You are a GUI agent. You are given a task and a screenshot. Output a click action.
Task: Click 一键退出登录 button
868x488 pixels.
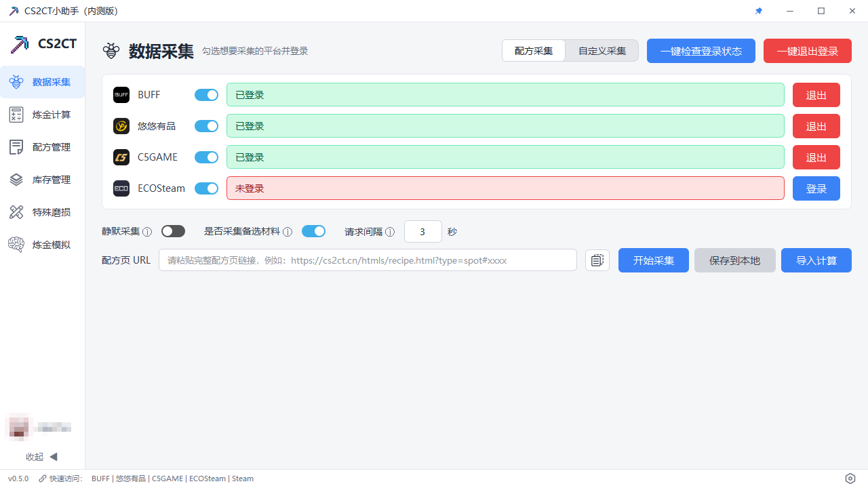point(808,51)
